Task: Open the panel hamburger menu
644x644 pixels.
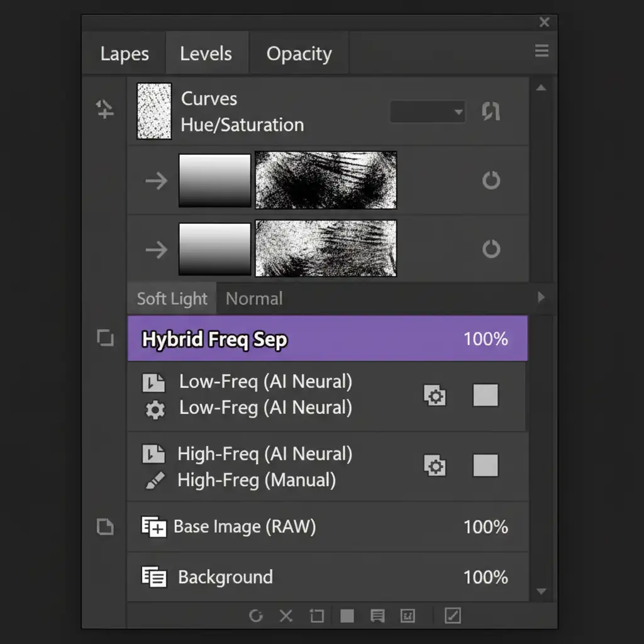Action: [x=541, y=52]
